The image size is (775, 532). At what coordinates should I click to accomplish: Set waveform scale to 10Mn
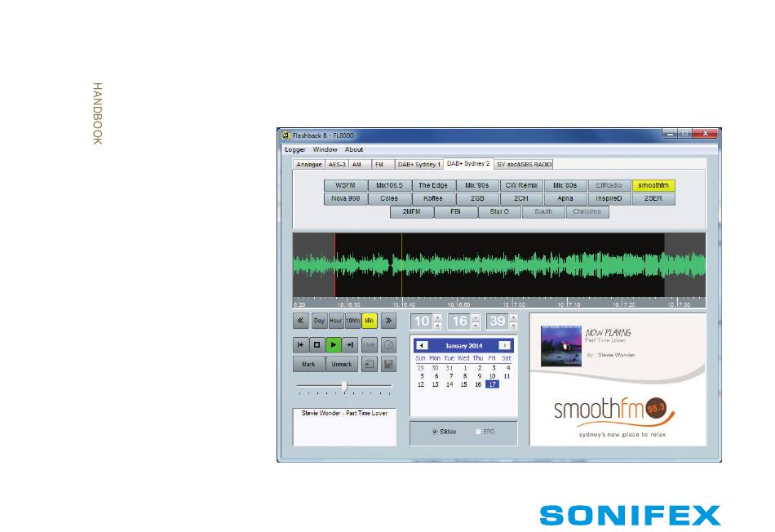[x=352, y=321]
